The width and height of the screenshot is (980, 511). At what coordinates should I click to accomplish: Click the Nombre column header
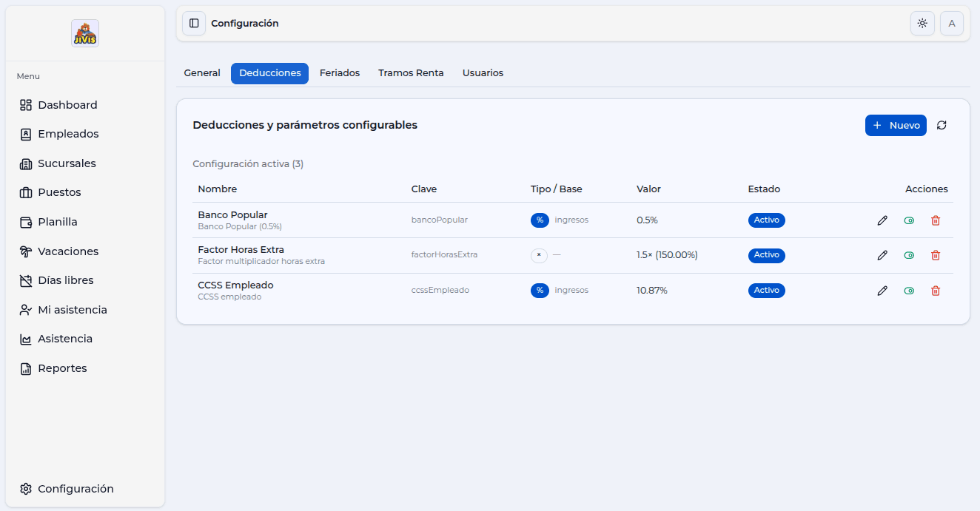[x=218, y=189]
